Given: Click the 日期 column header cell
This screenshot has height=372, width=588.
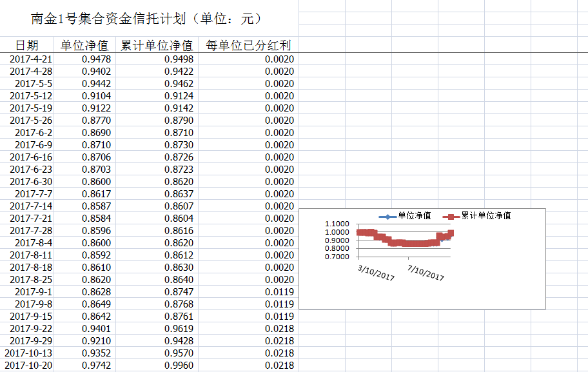Looking at the screenshot, I should tap(26, 45).
